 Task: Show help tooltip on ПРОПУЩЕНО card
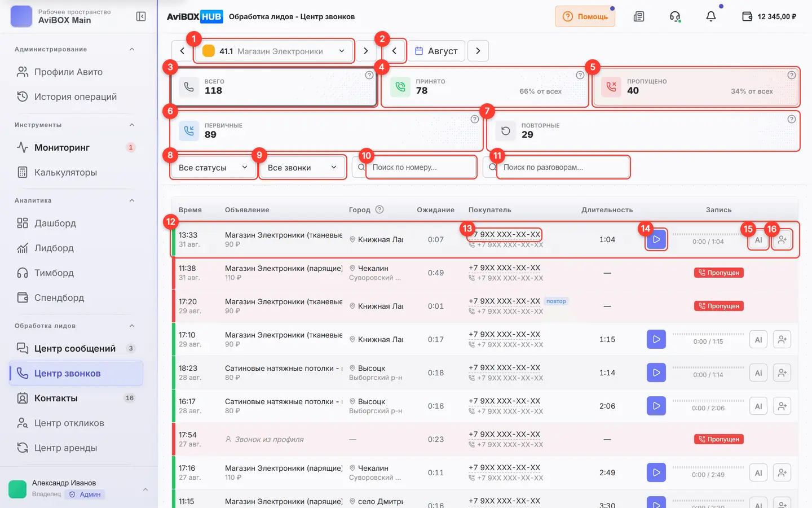click(792, 75)
